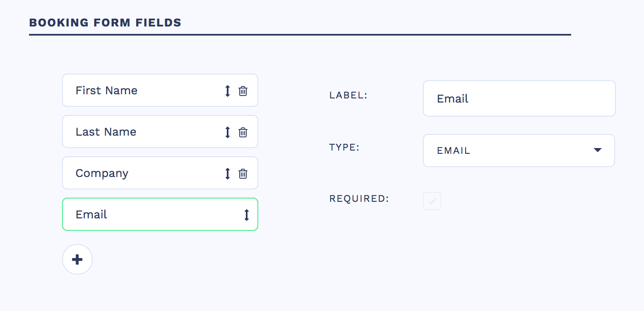Viewport: 644px width, 311px height.
Task: Select the Company field item
Action: 141,173
